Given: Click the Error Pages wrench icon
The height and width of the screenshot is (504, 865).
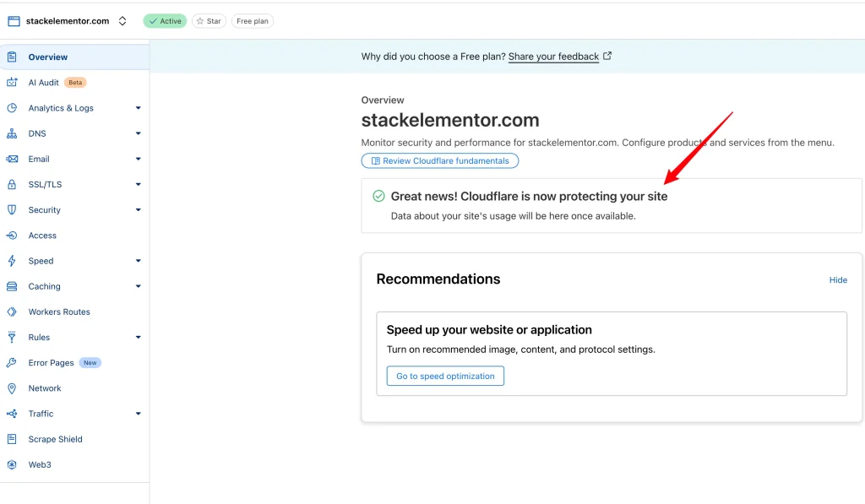Looking at the screenshot, I should [x=12, y=363].
